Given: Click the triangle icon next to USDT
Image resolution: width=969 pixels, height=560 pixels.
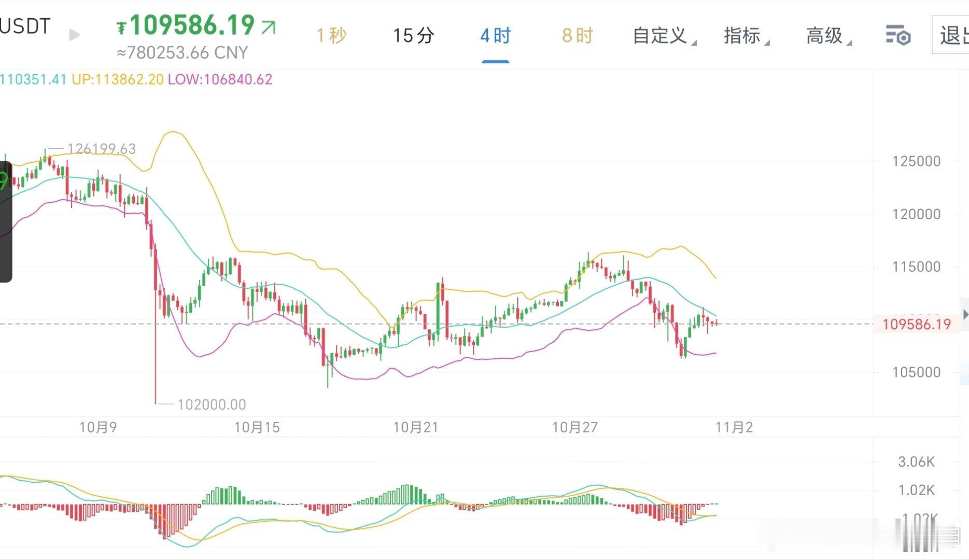Looking at the screenshot, I should coord(74,35).
